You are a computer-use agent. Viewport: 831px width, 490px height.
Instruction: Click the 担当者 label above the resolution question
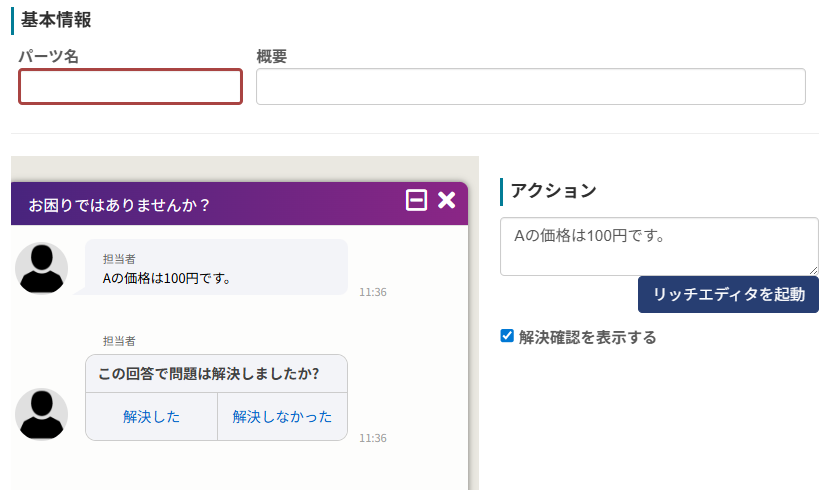(119, 341)
